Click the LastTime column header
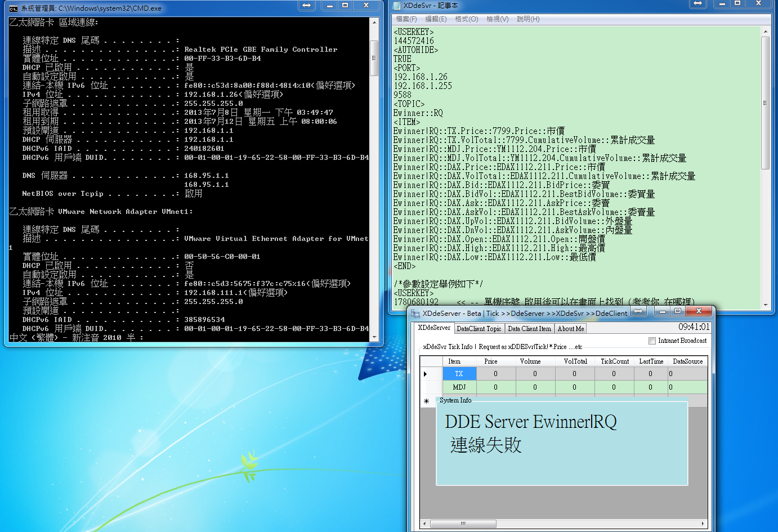Screen dimensions: 778x532 pyautogui.click(x=651, y=361)
